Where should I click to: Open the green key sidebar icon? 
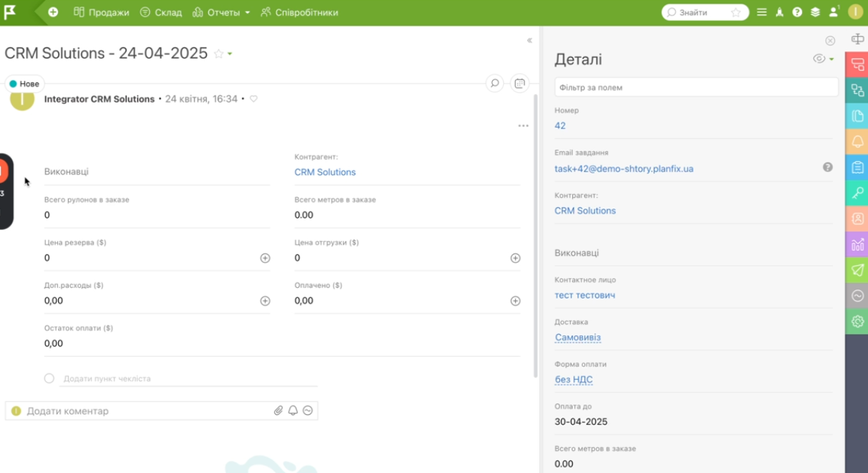coord(857,193)
